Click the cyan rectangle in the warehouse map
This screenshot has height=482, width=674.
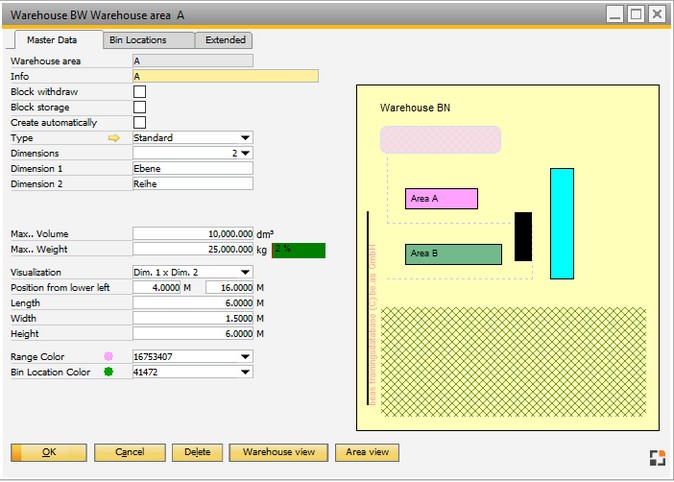(562, 224)
